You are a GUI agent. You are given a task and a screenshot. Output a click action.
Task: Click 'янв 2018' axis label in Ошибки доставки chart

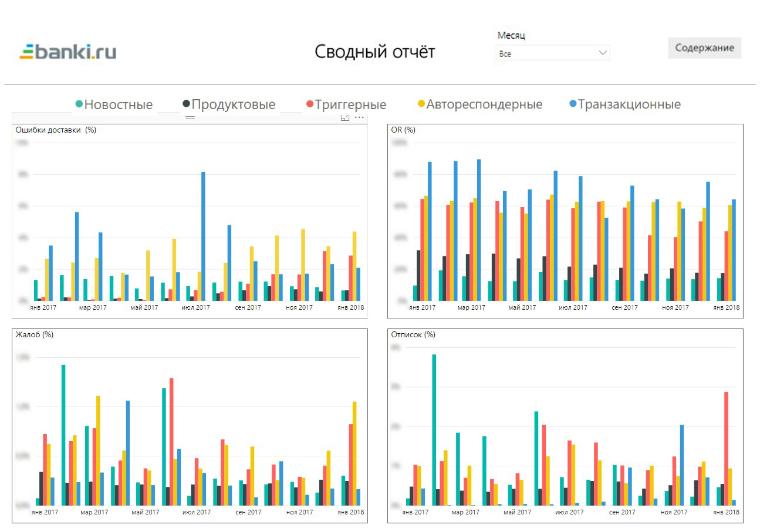(350, 307)
